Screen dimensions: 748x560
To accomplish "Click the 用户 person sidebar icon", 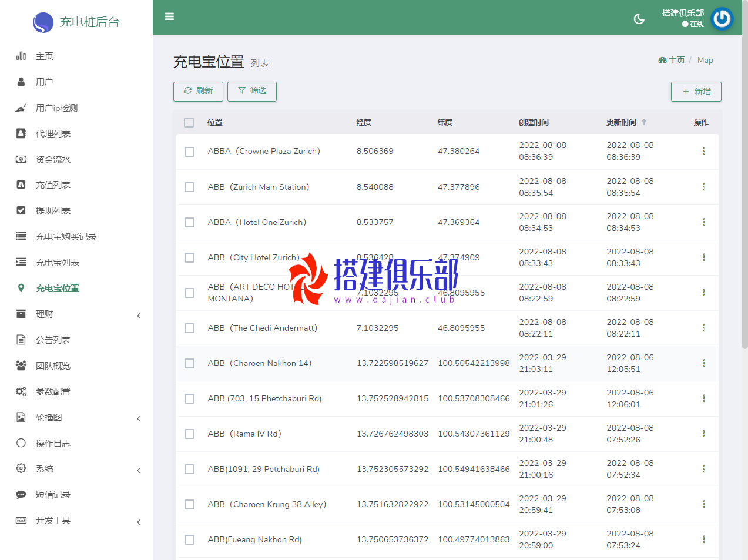I will [x=21, y=82].
